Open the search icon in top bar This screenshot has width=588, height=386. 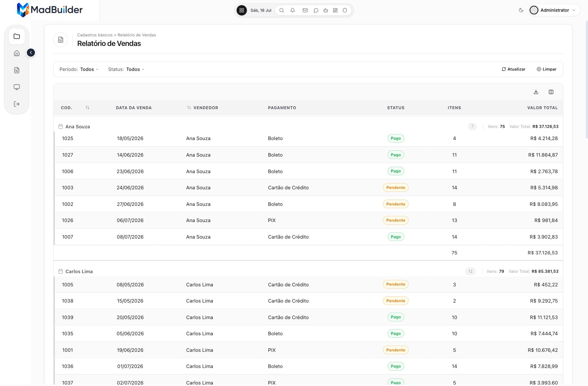click(x=282, y=10)
